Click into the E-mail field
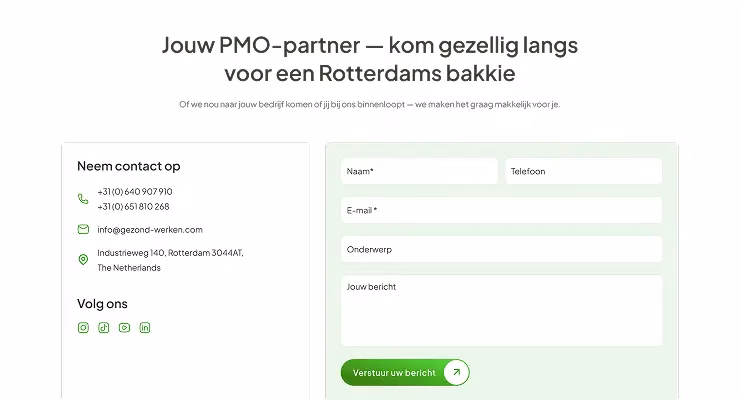The width and height of the screenshot is (740, 400). pos(501,210)
